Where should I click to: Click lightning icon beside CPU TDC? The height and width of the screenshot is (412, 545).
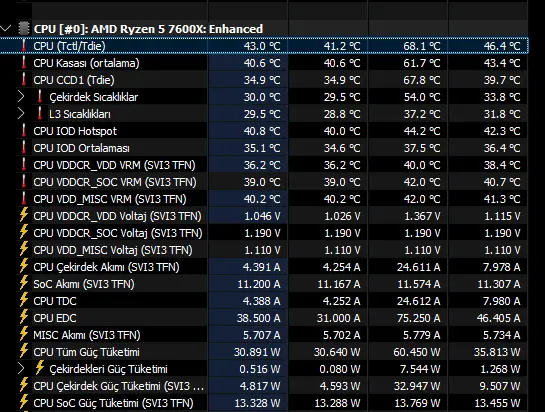24,300
